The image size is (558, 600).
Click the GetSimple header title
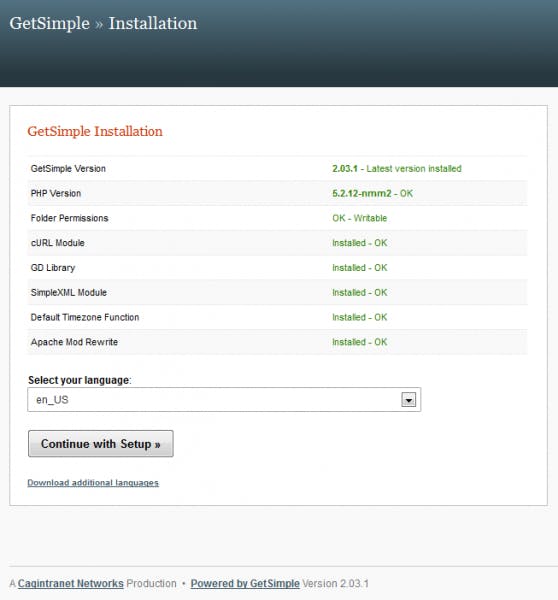click(x=49, y=23)
